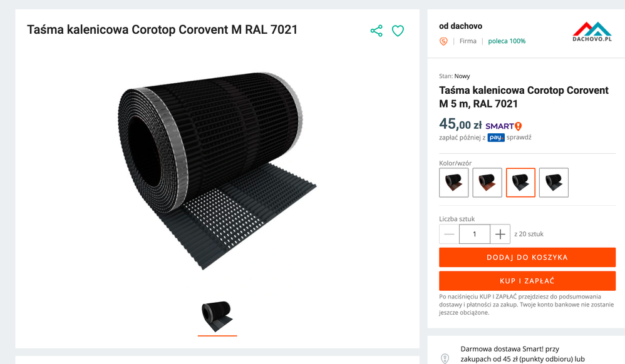
Task: Decrease the quantity with the minus button
Action: click(x=449, y=234)
